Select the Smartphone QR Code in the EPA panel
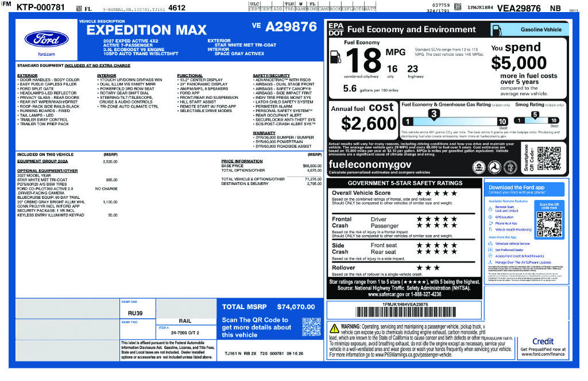This screenshot has height=381, width=588. click(x=548, y=159)
